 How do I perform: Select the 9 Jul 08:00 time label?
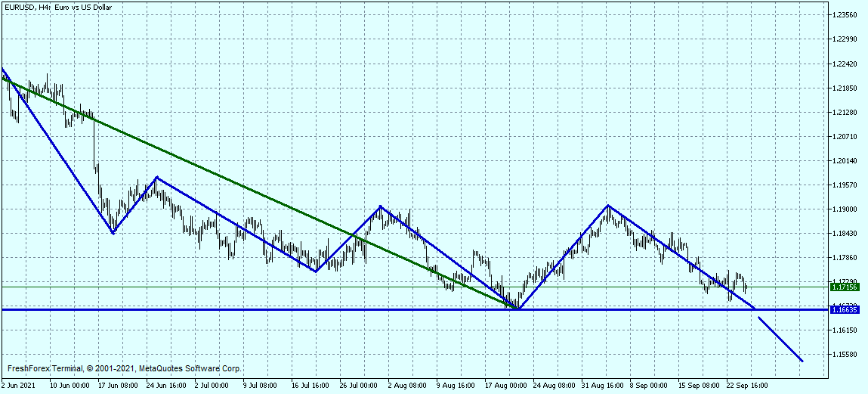(x=261, y=385)
